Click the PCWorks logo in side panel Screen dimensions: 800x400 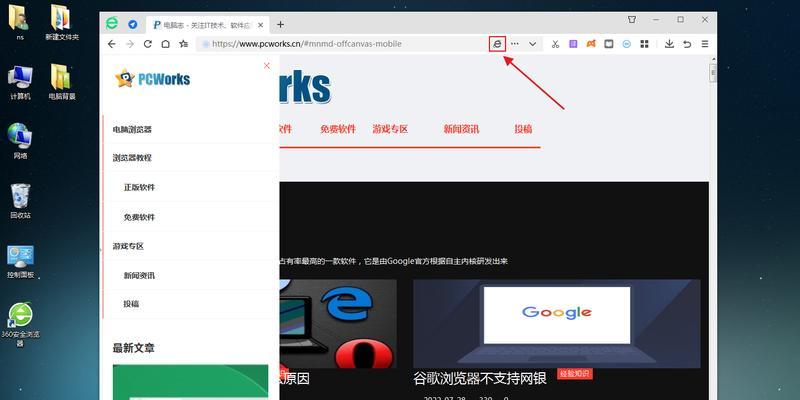point(152,79)
